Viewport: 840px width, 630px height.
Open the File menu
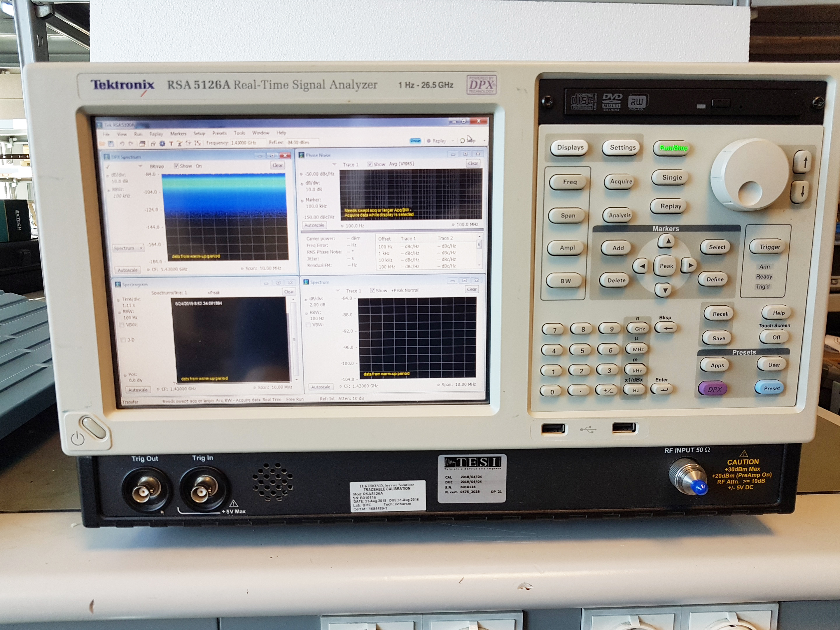106,134
